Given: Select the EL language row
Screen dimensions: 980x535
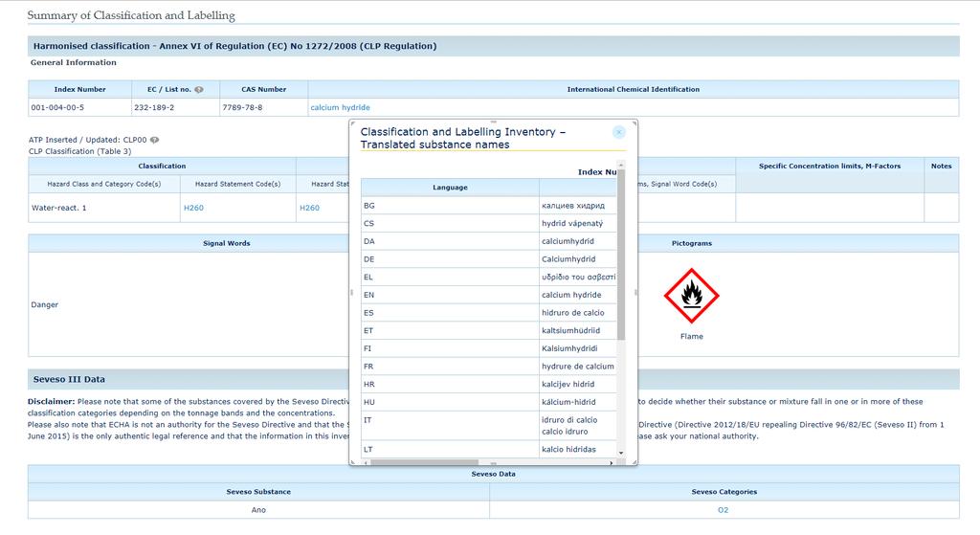Looking at the screenshot, I should pyautogui.click(x=489, y=277).
